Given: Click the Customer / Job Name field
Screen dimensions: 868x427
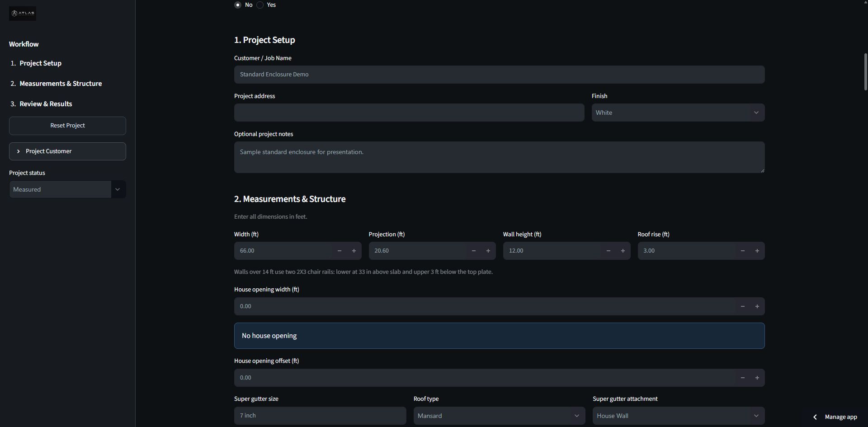Looking at the screenshot, I should 499,75.
